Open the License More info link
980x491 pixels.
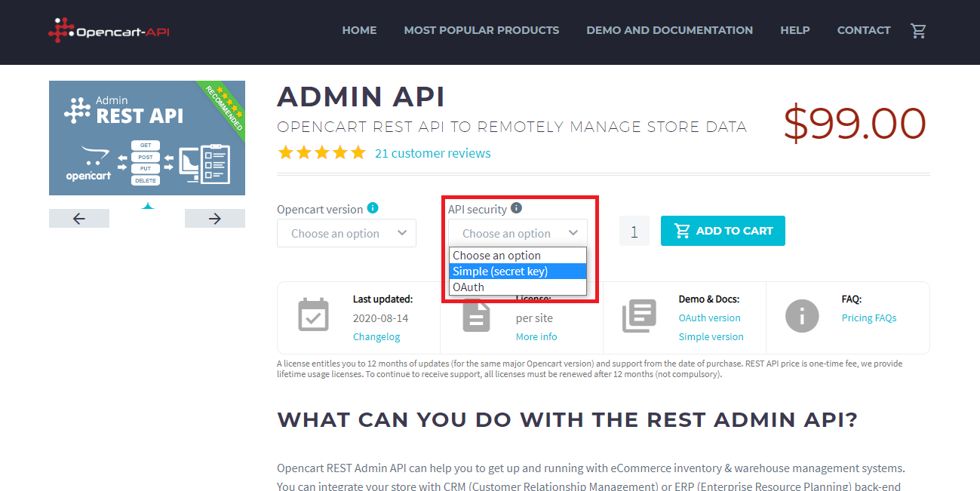[536, 337]
